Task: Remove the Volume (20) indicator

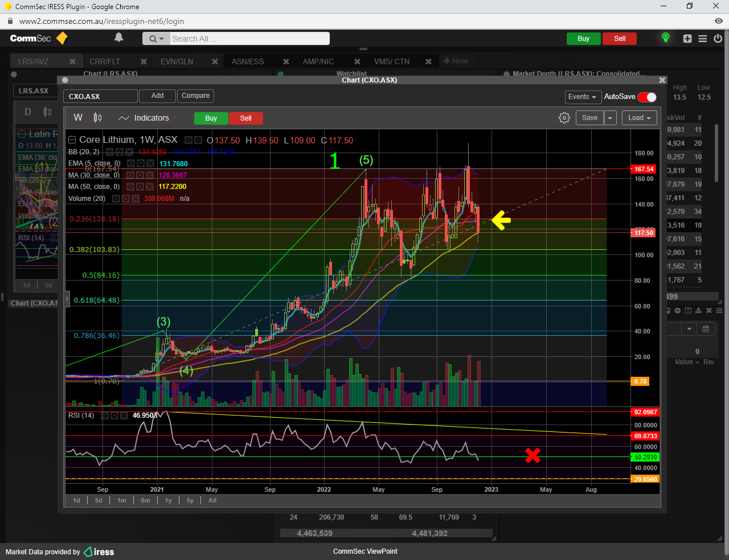Action: coord(136,199)
